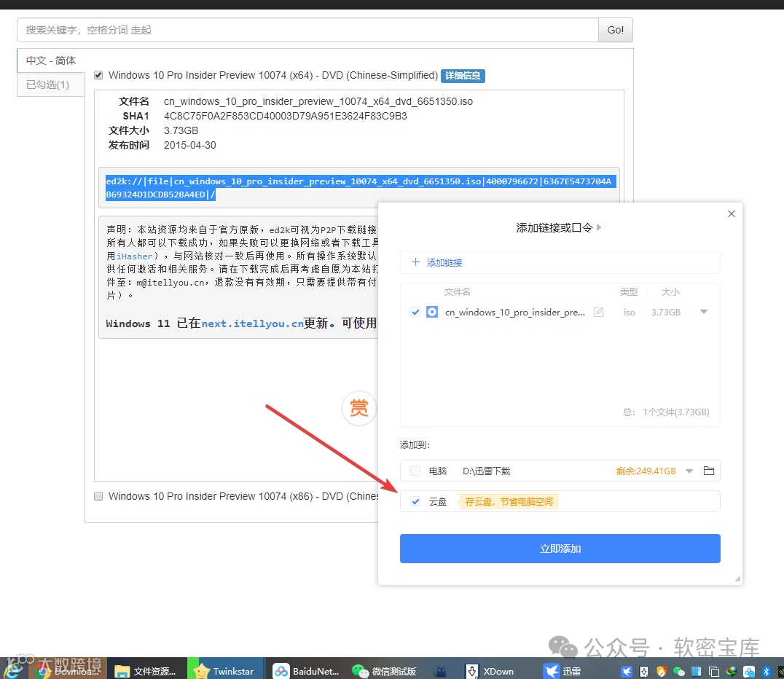784x679 pixels.
Task: Switch to 迅雷 Thunder on taskbar
Action: tap(563, 671)
